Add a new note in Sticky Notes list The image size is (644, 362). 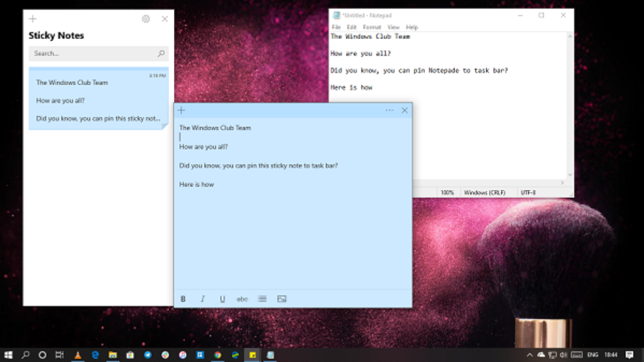tap(33, 19)
